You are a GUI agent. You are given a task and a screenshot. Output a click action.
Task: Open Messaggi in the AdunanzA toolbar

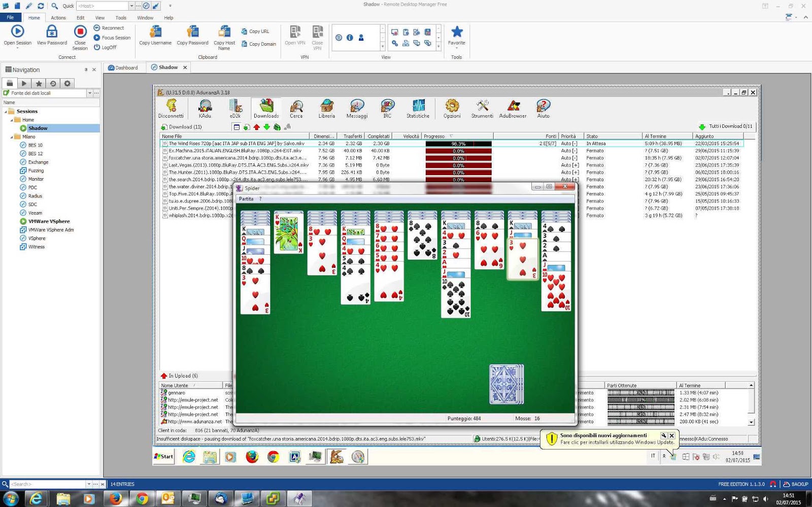[357, 109]
